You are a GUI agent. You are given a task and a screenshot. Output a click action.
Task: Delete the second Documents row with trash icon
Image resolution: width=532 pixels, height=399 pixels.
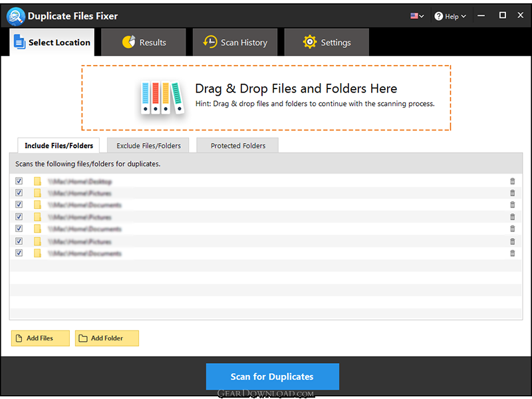(512, 229)
